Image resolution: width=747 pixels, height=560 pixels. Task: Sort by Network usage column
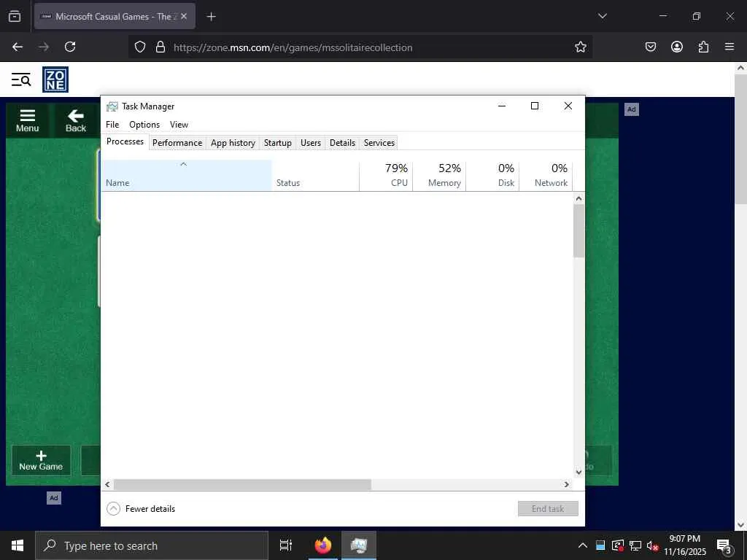[546, 176]
